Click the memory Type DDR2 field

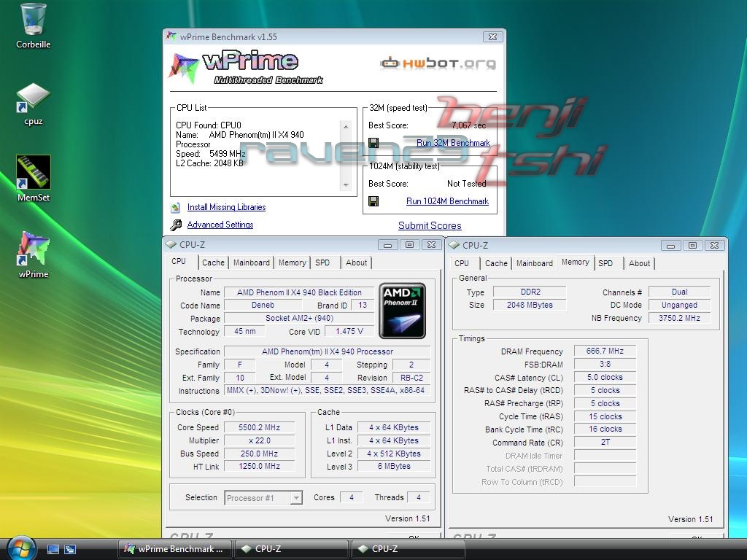click(x=530, y=292)
